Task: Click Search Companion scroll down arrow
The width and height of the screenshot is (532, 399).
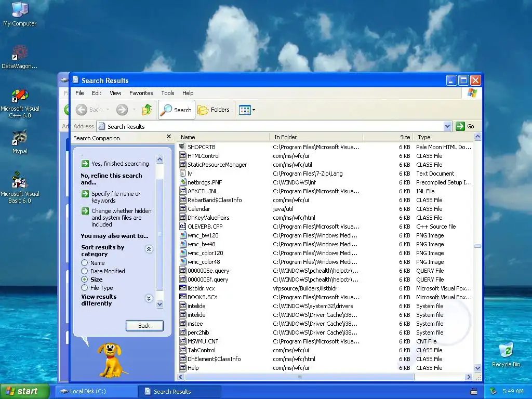Action: [x=159, y=304]
